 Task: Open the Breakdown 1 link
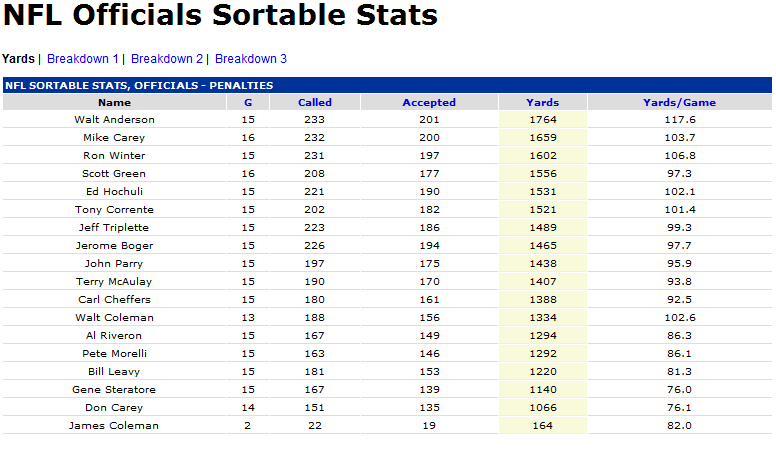83,59
